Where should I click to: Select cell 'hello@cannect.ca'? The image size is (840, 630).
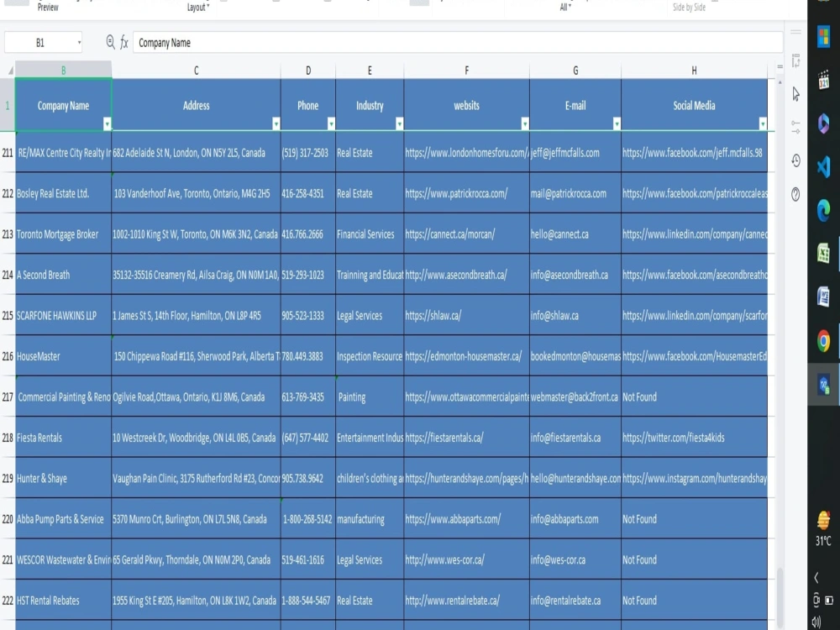(575, 234)
